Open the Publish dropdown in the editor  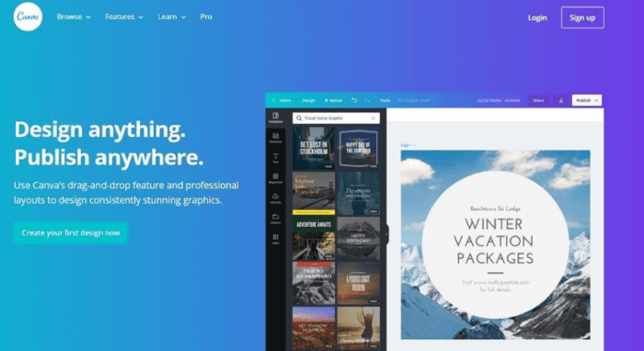point(587,100)
